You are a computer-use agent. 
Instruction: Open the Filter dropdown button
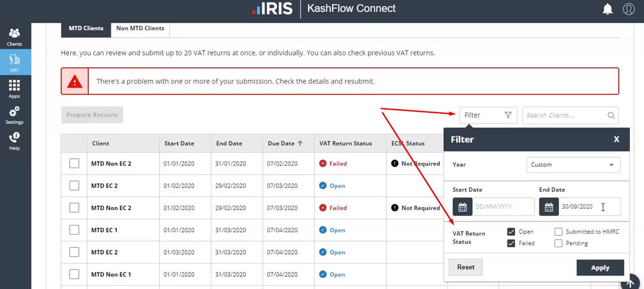click(x=488, y=115)
